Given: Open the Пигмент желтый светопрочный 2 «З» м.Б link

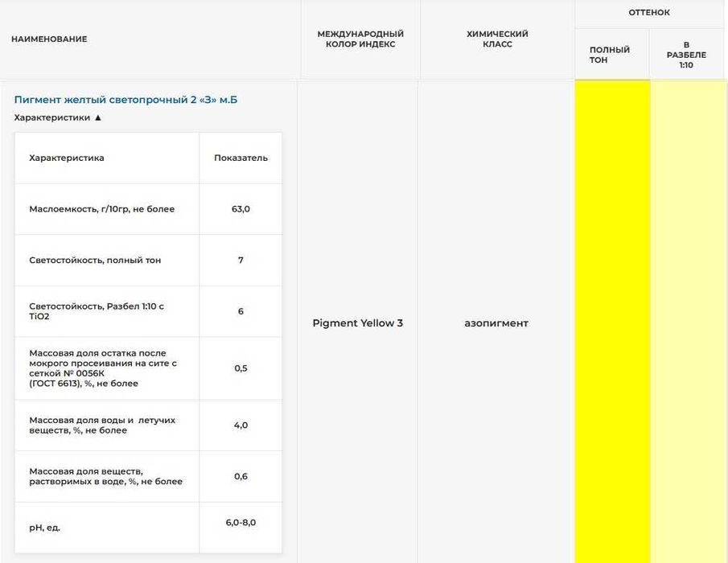Looking at the screenshot, I should [125, 100].
